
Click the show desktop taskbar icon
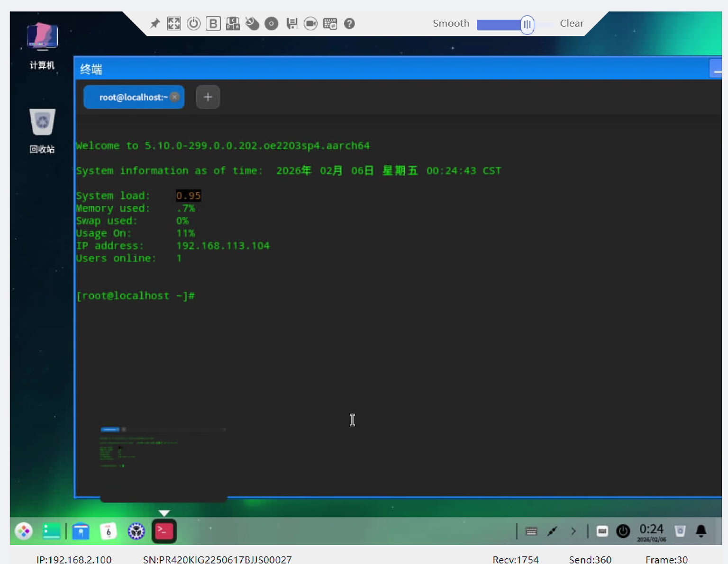52,531
